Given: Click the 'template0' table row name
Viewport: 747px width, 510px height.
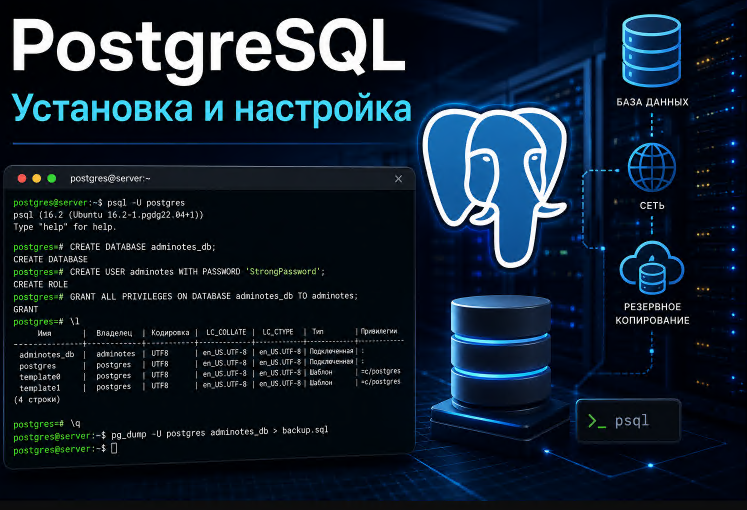Looking at the screenshot, I should [x=40, y=377].
